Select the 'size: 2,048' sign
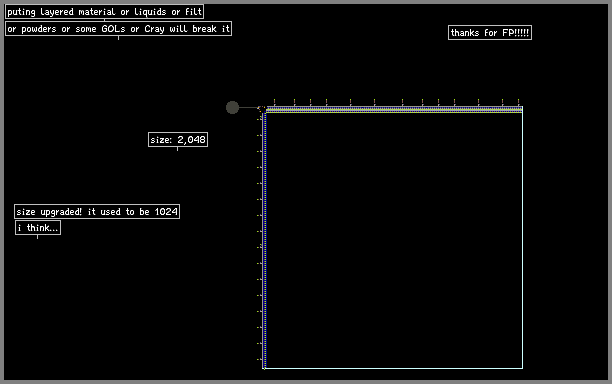 click(x=178, y=140)
